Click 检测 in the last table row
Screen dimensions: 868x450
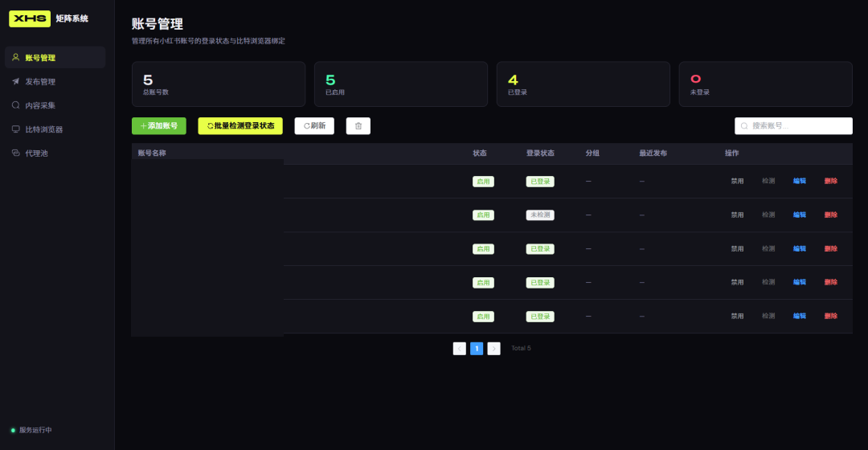coord(768,316)
